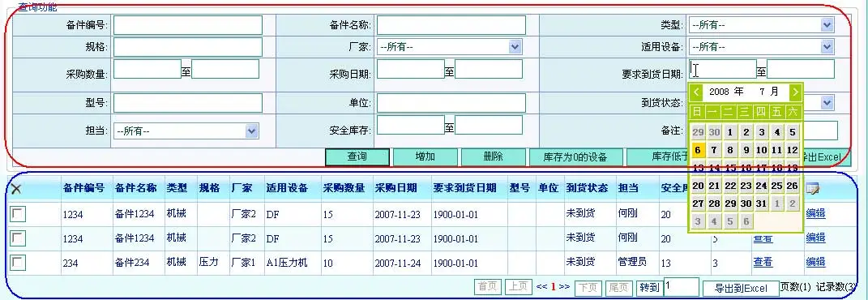Open 编辑 link in the second table row
The width and height of the screenshot is (868, 300).
click(x=815, y=238)
